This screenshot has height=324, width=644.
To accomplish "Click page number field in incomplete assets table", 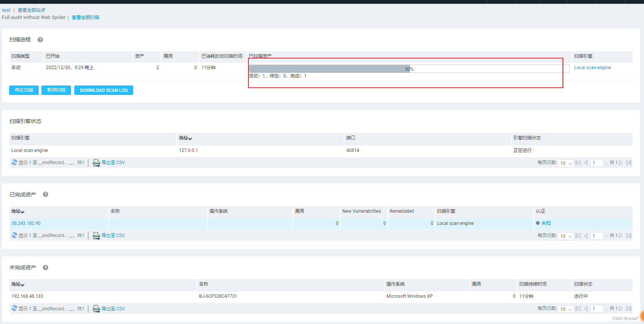I will 597,309.
